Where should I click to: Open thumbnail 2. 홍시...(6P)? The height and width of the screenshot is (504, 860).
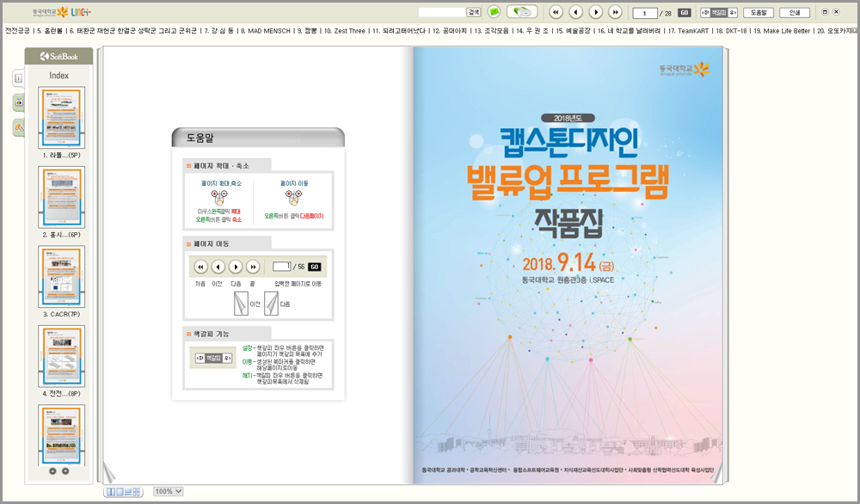pyautogui.click(x=61, y=197)
